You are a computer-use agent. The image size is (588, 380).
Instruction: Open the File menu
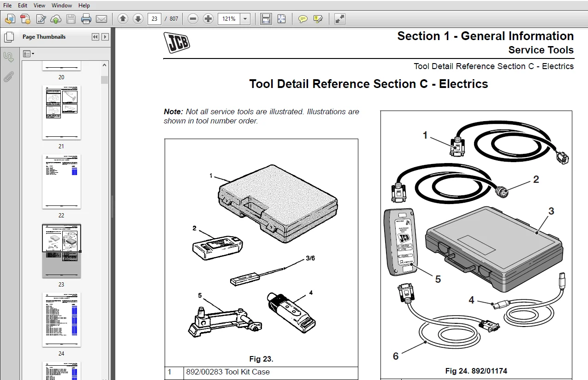click(7, 6)
